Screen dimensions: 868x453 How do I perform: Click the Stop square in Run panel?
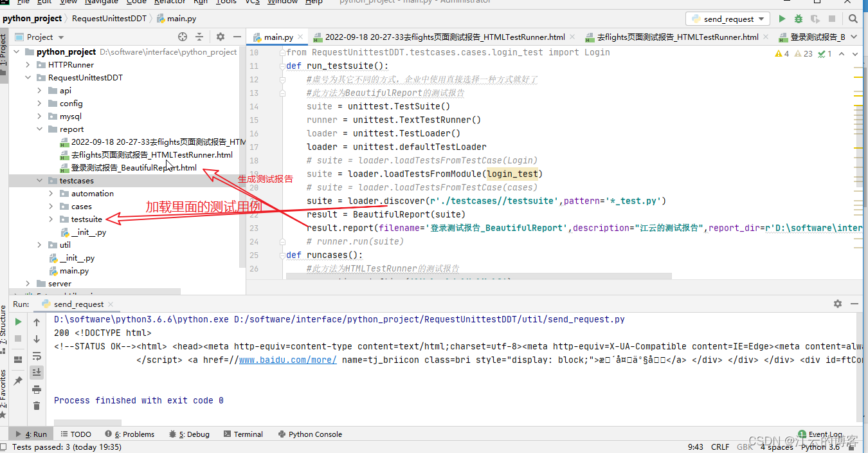point(18,338)
